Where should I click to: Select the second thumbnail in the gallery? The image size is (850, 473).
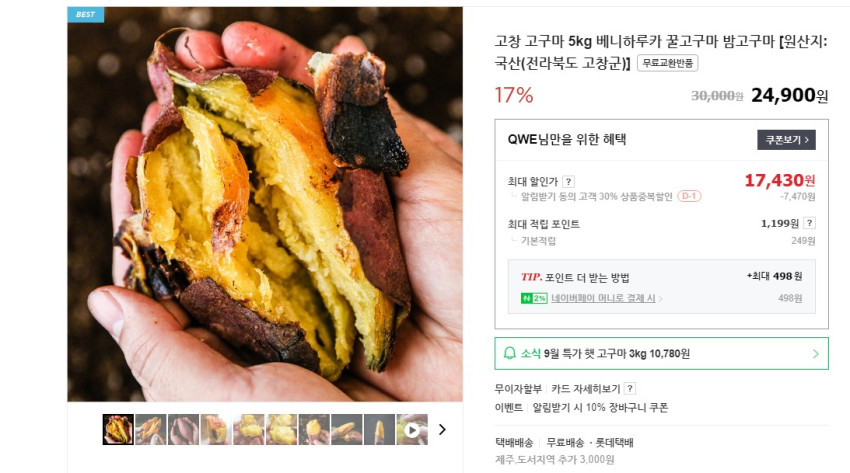click(151, 430)
